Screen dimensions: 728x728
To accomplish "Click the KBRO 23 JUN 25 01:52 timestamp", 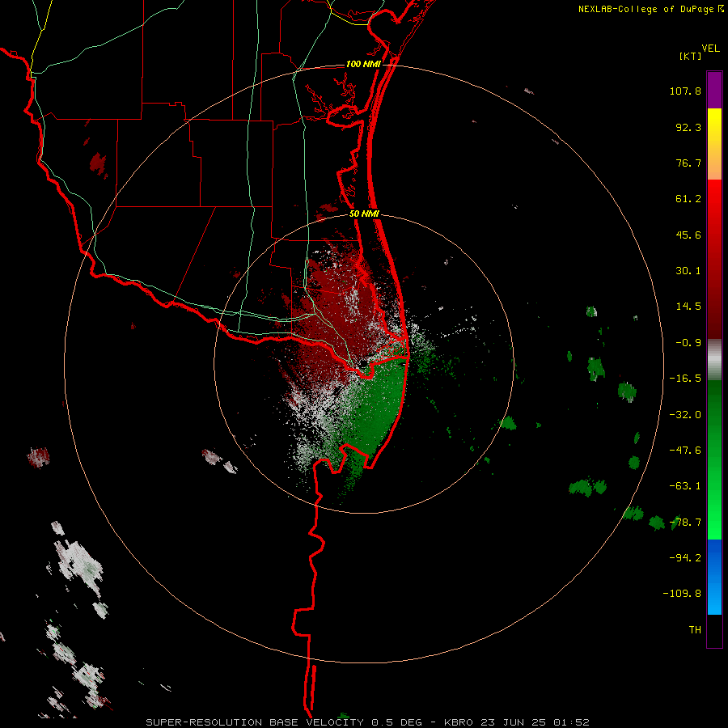I will click(517, 722).
